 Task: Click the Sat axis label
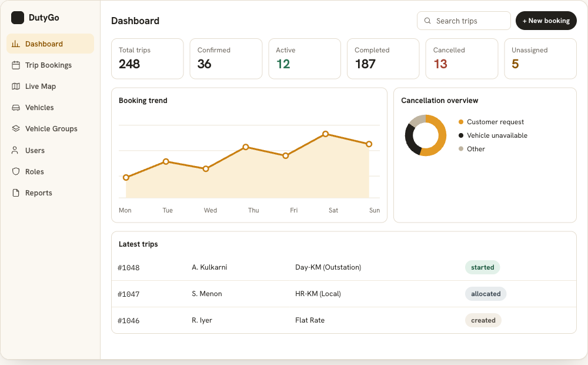[x=333, y=210]
